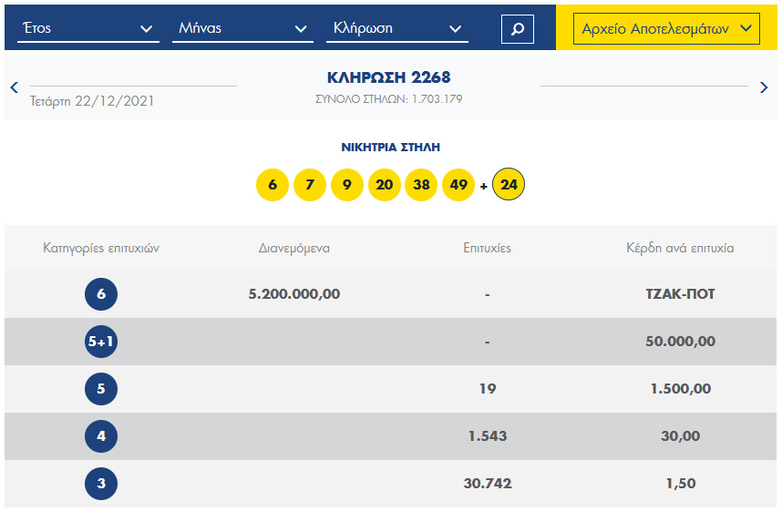Click the category 6 blue circle badge
The width and height of the screenshot is (782, 532).
tap(101, 294)
